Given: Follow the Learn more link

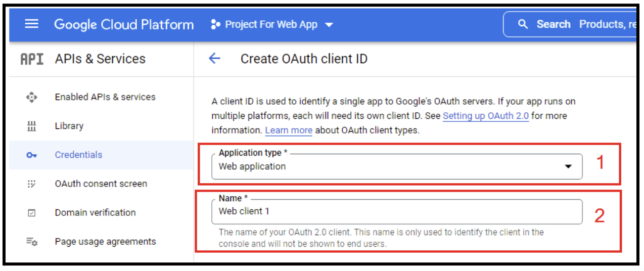Looking at the screenshot, I should pos(289,130).
